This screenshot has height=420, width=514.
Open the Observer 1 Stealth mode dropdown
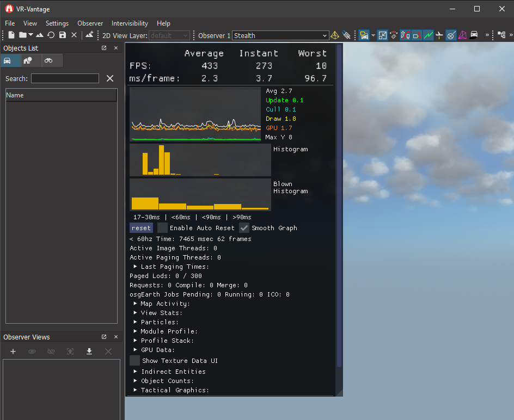pyautogui.click(x=280, y=35)
